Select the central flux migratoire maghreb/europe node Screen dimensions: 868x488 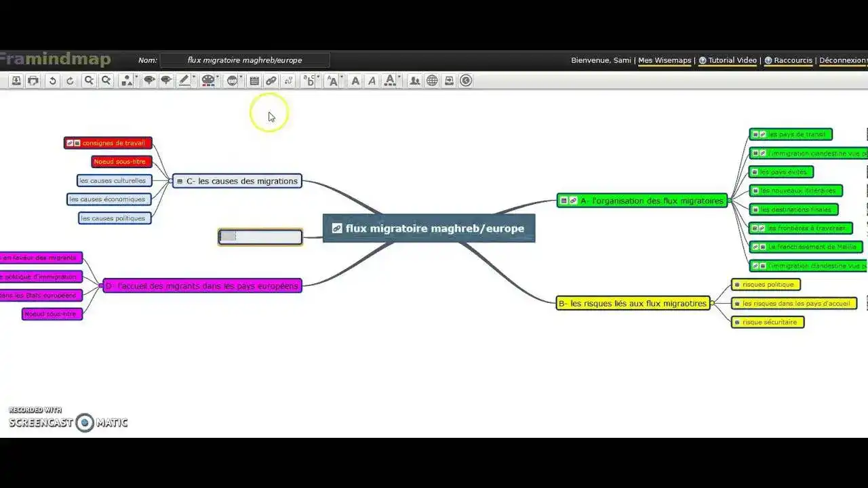[429, 228]
